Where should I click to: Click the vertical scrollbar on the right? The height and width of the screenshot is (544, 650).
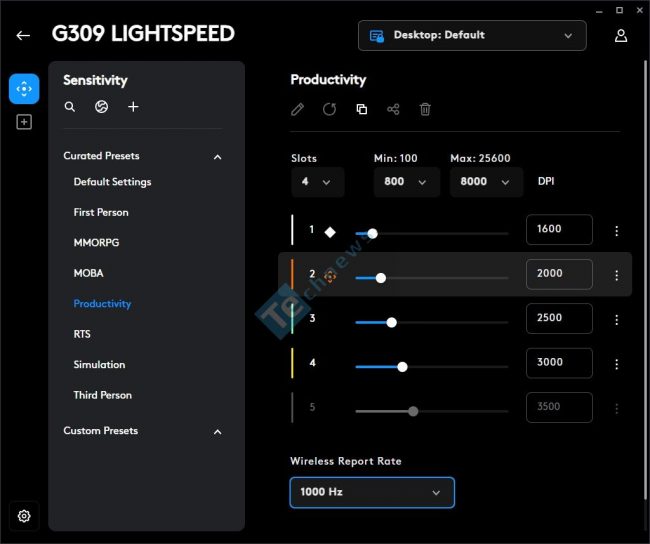(645, 280)
